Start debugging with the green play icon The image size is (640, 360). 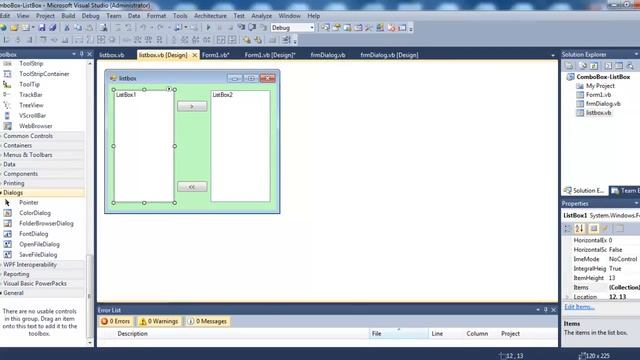209,28
